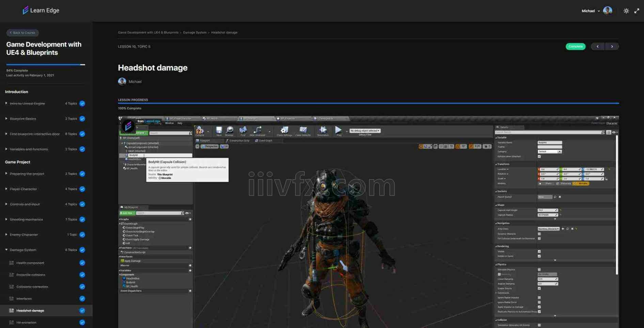Click the Simulation toolbar icon
The width and height of the screenshot is (644, 328).
323,131
